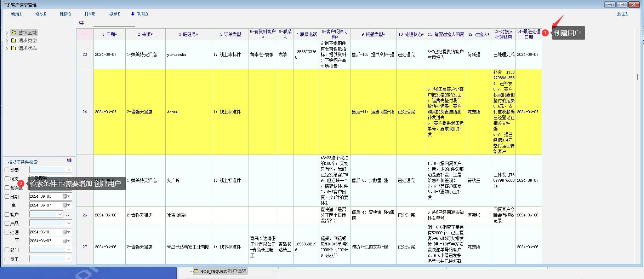Click the 刷新F refresh button
Screen dimensions: 644x279
pyautogui.click(x=114, y=14)
